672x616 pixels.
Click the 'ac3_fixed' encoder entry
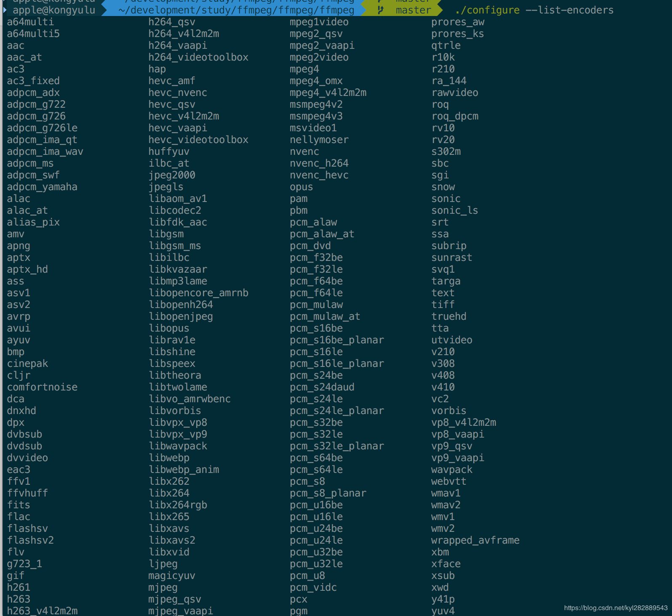(33, 81)
